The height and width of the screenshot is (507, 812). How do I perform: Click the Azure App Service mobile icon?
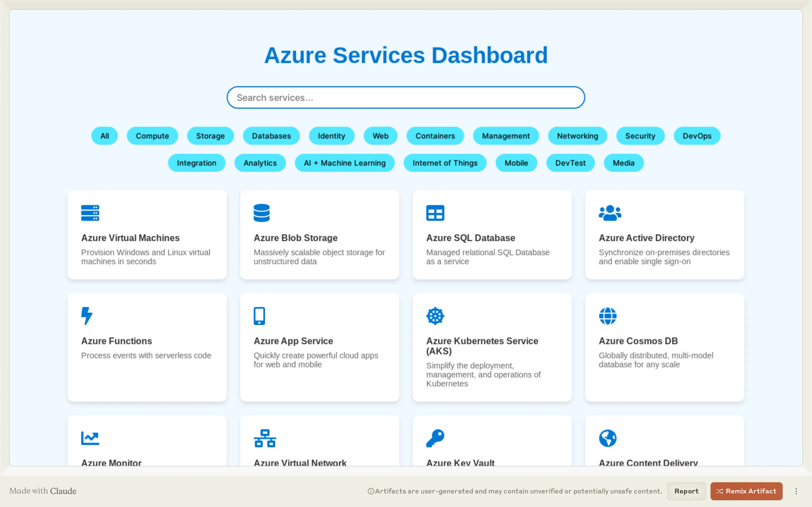click(259, 315)
